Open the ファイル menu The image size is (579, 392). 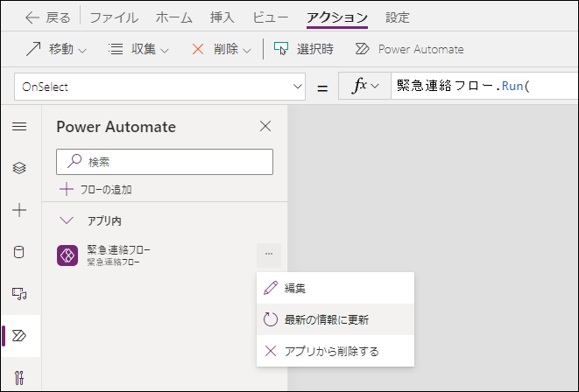[114, 17]
